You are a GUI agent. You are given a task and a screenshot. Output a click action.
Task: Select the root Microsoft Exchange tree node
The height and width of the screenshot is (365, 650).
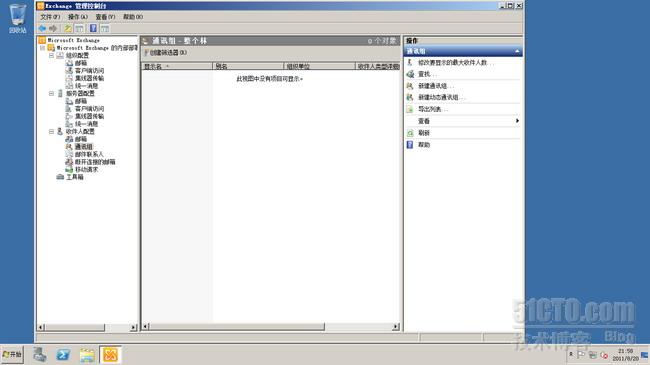click(x=73, y=40)
